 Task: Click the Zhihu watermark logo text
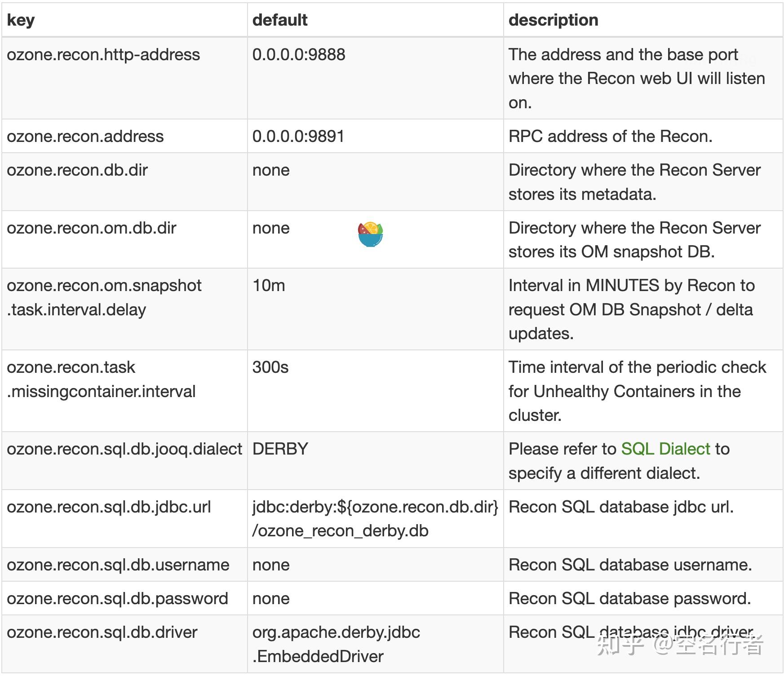(x=679, y=645)
